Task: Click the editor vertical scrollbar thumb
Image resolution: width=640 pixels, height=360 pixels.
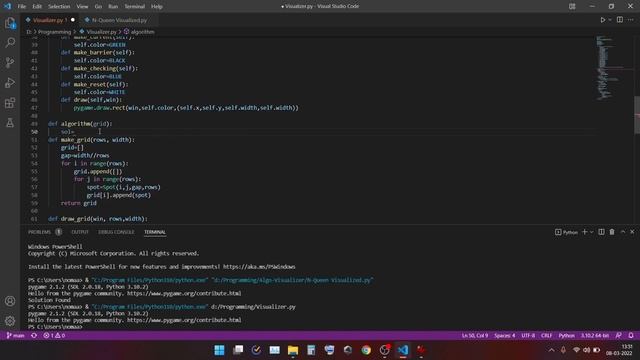Action: tap(637, 115)
